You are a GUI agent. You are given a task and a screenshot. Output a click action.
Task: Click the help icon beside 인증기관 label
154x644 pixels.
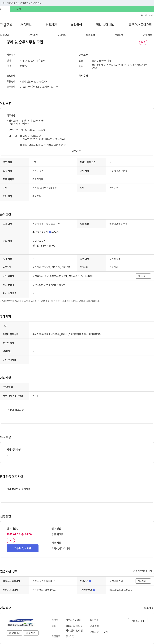point(90,581)
